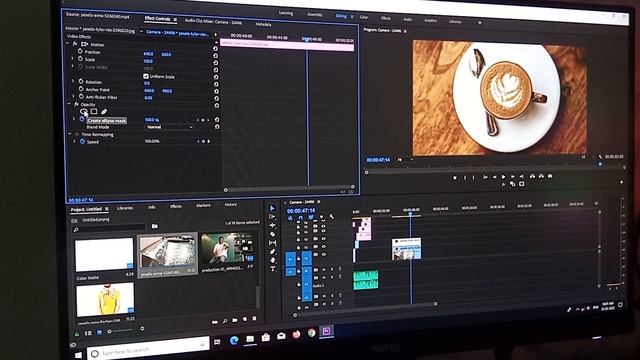Switch to the Metadata tab
Screen dimensions: 640x360
pyautogui.click(x=263, y=24)
